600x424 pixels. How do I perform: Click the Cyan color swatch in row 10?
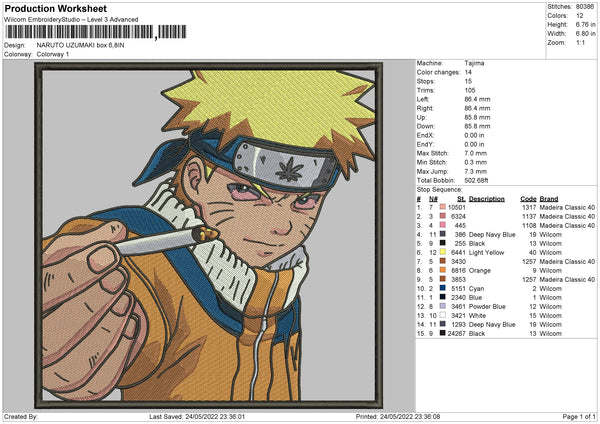coord(443,288)
